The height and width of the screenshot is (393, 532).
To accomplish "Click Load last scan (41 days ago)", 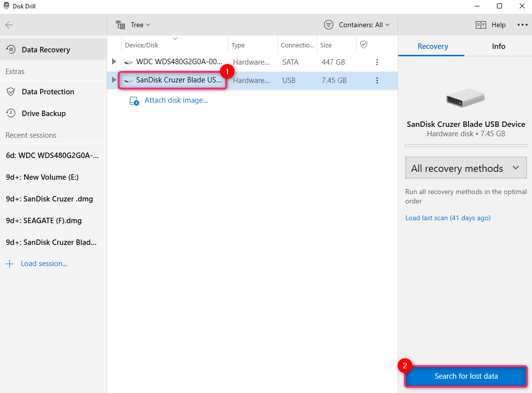I will [448, 218].
